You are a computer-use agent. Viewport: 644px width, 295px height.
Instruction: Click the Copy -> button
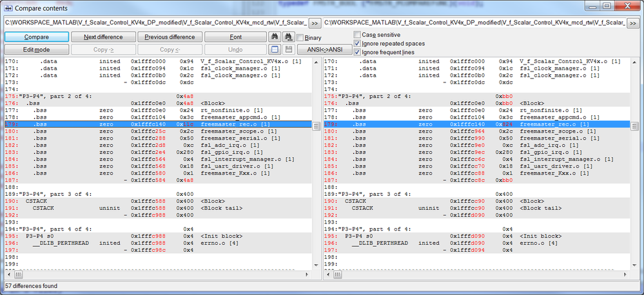[x=103, y=50]
